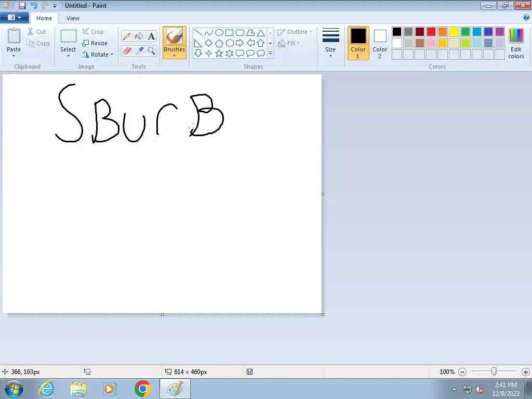Open Edit colors dialog
This screenshot has width=532, height=399.
click(516, 43)
